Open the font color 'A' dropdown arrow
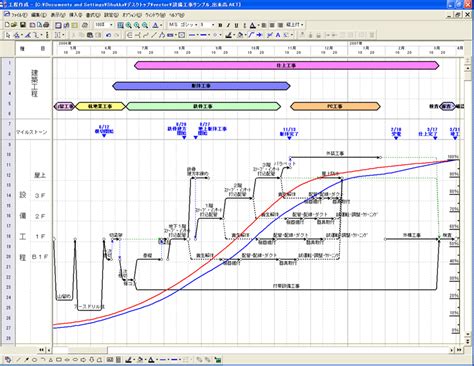Screen dimensions: 474x366 (x=258, y=25)
